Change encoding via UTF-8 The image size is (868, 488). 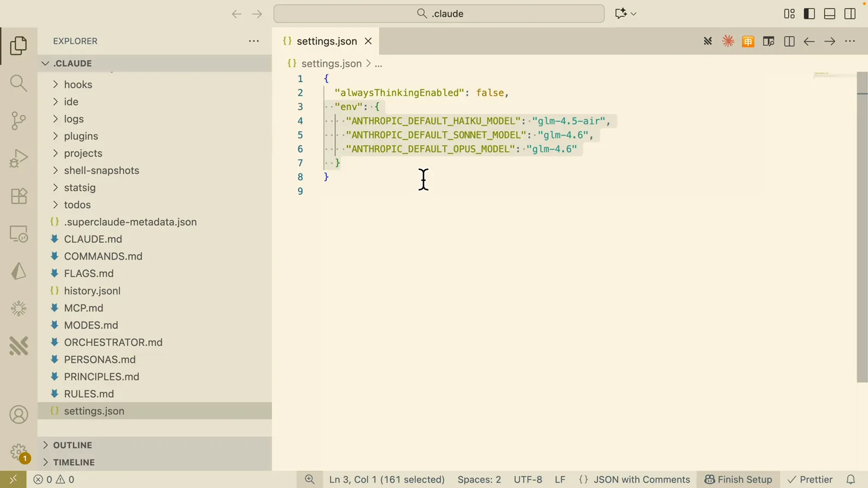pos(528,479)
